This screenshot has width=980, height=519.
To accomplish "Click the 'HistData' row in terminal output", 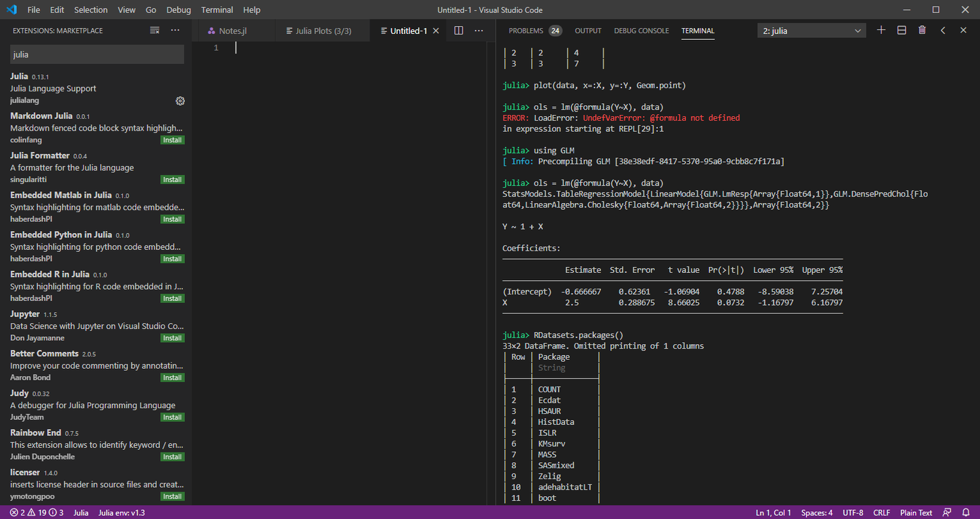I will [556, 422].
